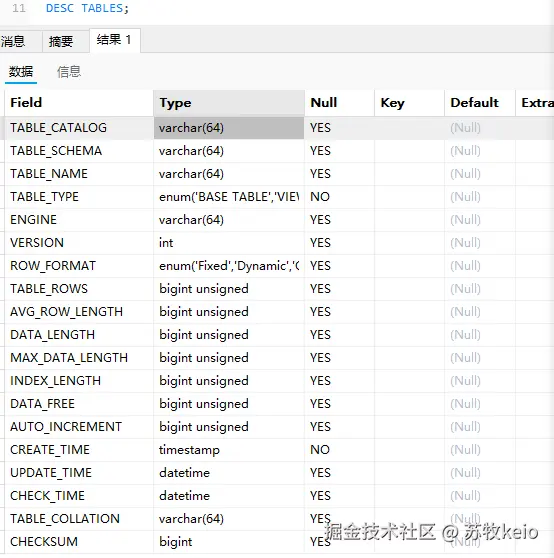
Task: Select the MAX_DATA_LENGTH field cell
Action: pyautogui.click(x=79, y=358)
